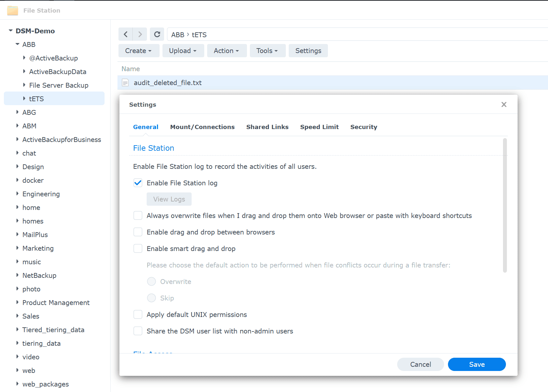Check Apply default UNIX permissions

click(x=138, y=315)
